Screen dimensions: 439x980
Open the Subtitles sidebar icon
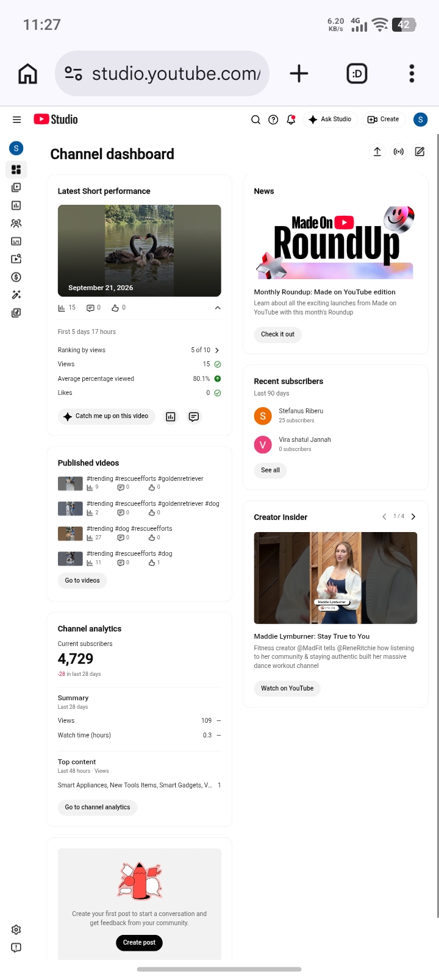click(x=16, y=241)
